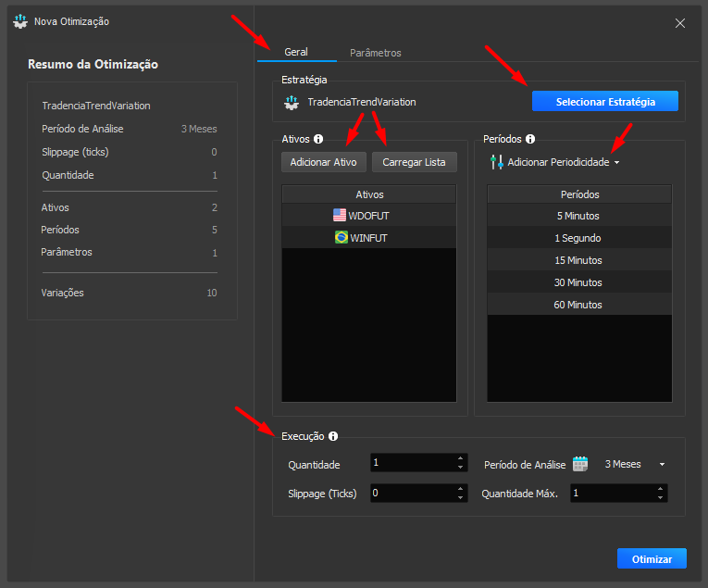708x588 pixels.
Task: Click the Períodos column header
Action: pos(579,194)
